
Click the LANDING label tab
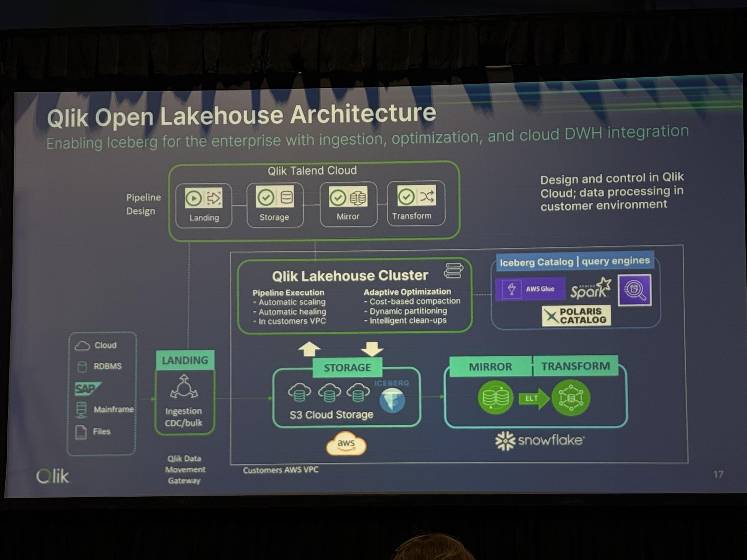tap(185, 360)
